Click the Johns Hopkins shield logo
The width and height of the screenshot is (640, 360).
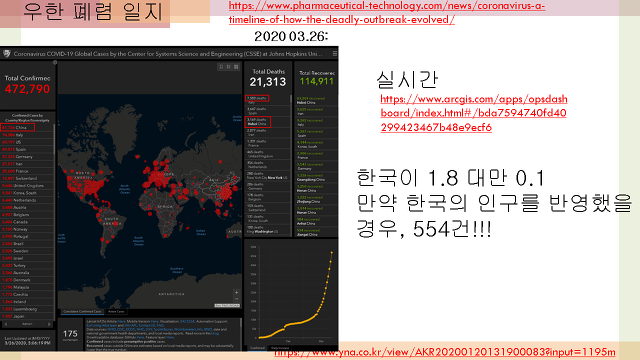pos(7,53)
